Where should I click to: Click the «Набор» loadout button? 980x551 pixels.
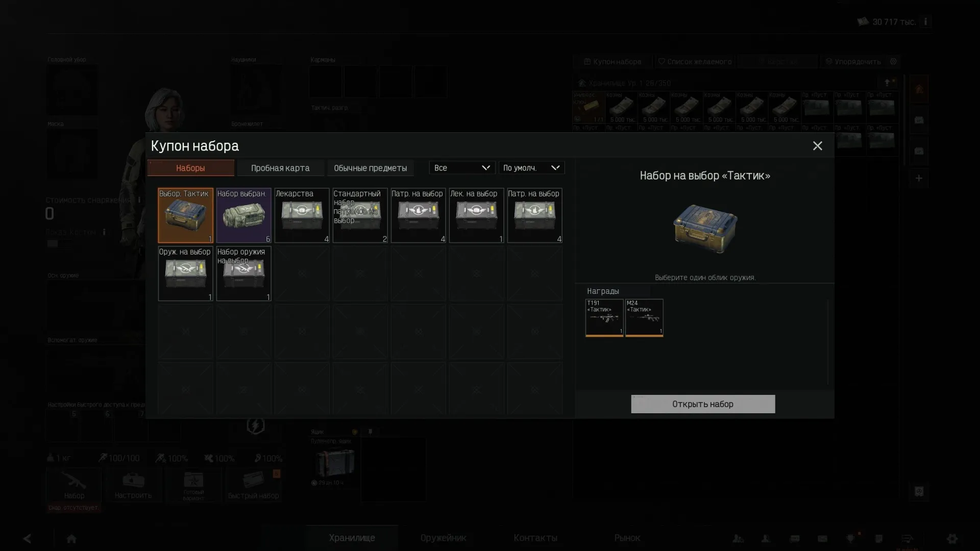[74, 485]
